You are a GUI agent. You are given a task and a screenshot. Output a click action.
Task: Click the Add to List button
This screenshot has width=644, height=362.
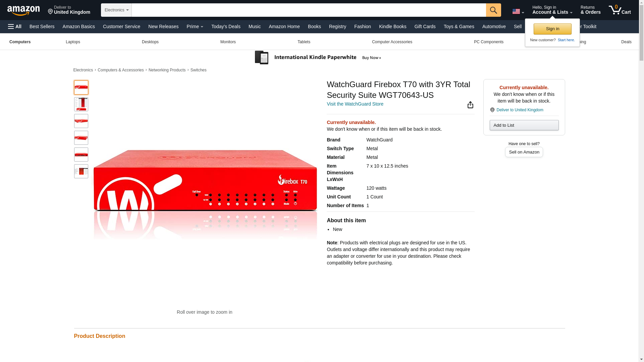524,125
